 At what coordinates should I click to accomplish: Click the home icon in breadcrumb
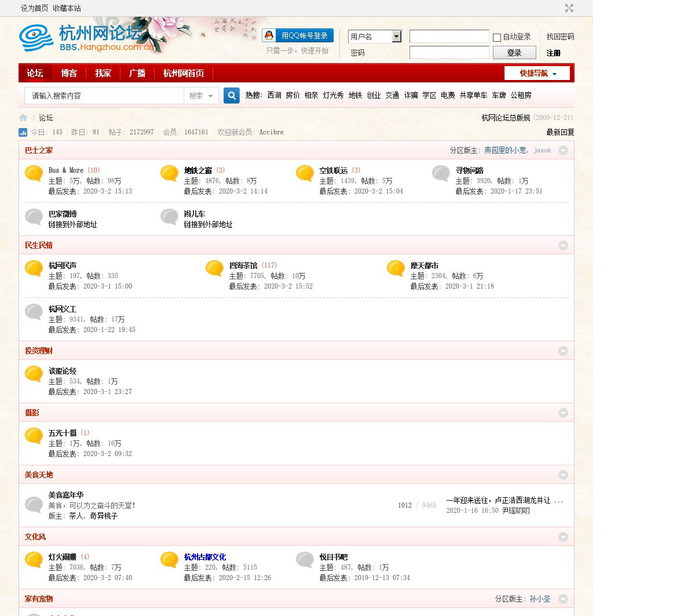pos(23,118)
